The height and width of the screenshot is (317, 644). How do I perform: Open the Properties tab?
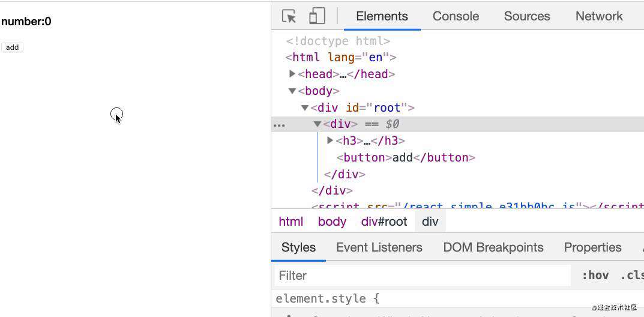coord(592,247)
